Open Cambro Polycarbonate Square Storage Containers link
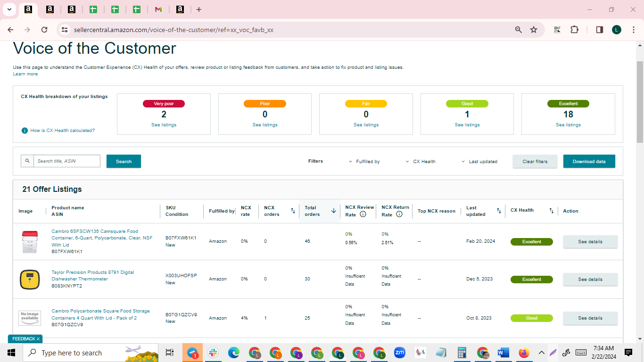 (x=100, y=314)
